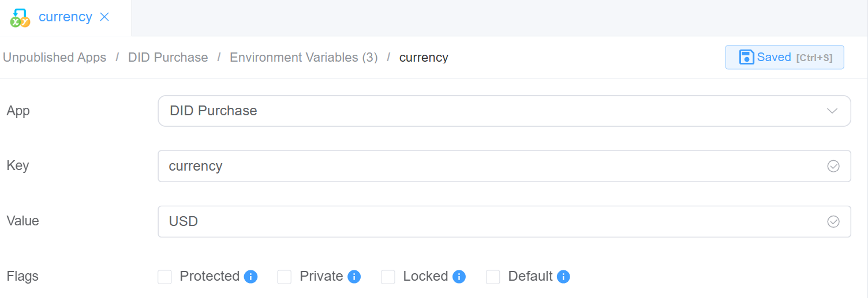Check the Default flag checkbox

[493, 277]
